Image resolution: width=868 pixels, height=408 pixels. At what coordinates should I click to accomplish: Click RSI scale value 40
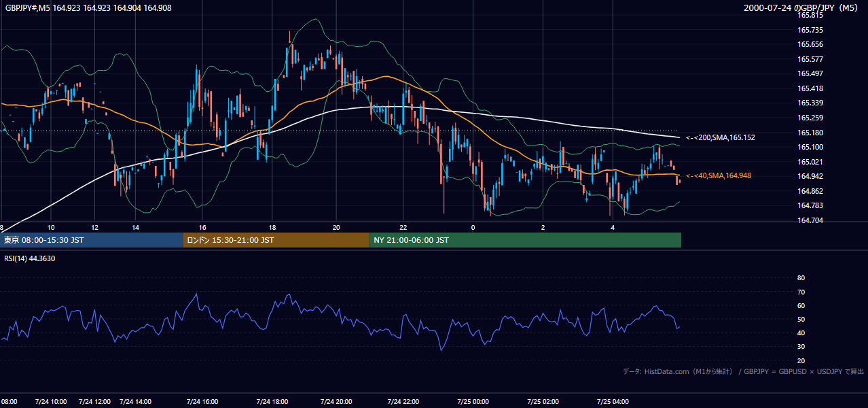(801, 333)
